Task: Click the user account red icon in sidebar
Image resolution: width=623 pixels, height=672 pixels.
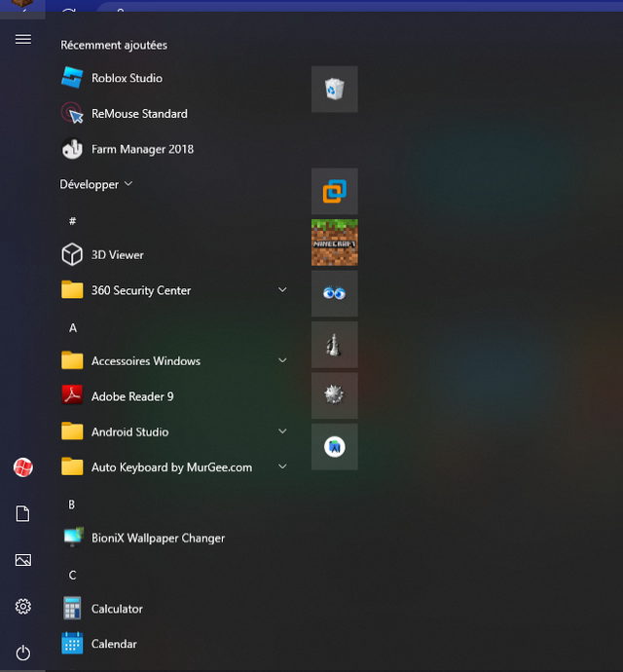Action: (x=23, y=467)
